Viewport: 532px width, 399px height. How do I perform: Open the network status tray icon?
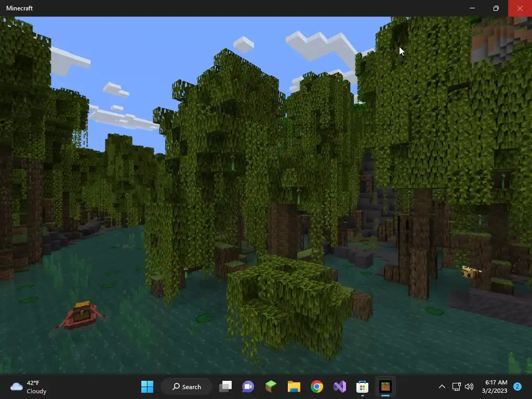click(456, 387)
